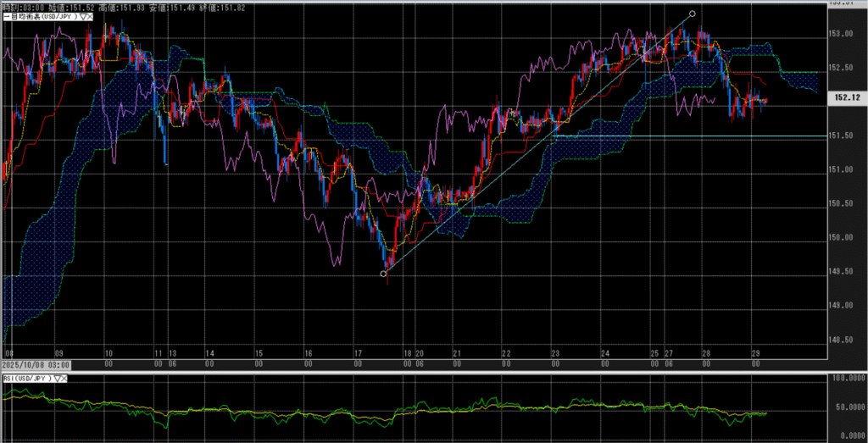The image size is (868, 443).
Task: Select the cyan horizontal line near 151.50
Action: 678,136
